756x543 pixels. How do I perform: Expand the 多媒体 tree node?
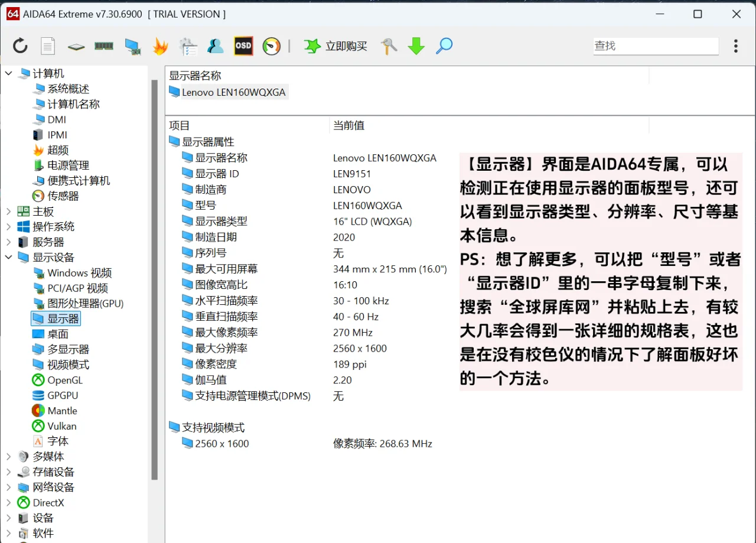[9, 457]
